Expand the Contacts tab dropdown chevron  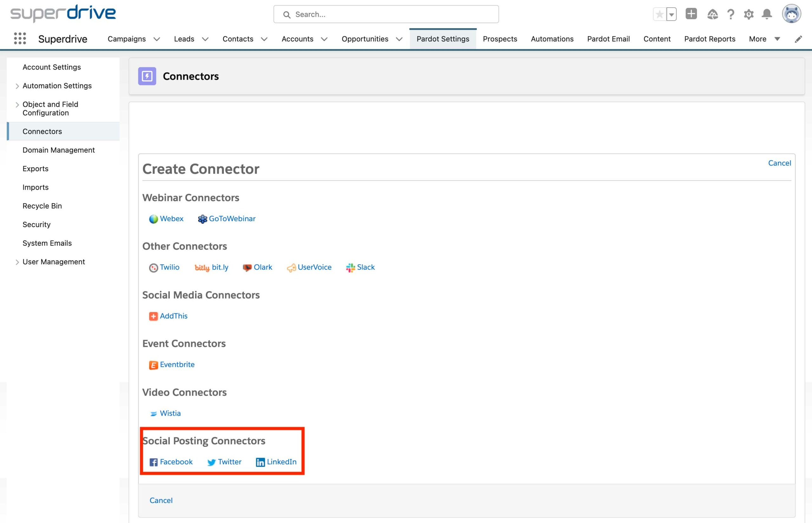coord(264,39)
